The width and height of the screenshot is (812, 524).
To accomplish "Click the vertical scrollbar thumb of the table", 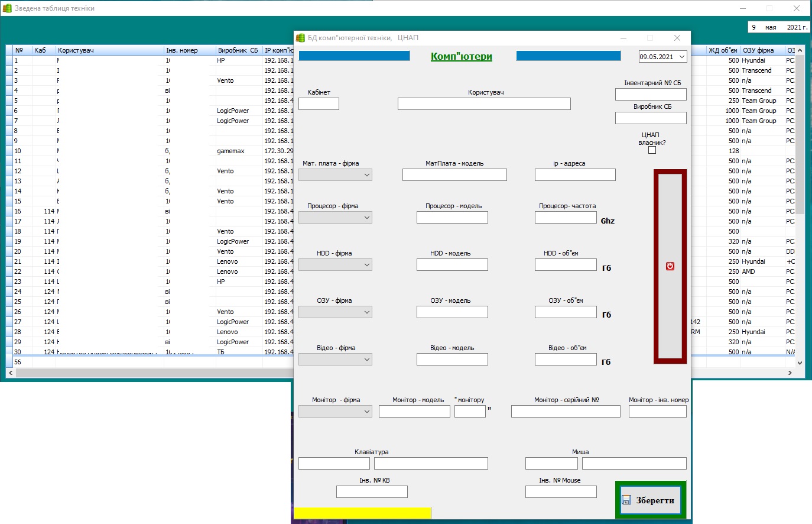I will tap(800, 135).
